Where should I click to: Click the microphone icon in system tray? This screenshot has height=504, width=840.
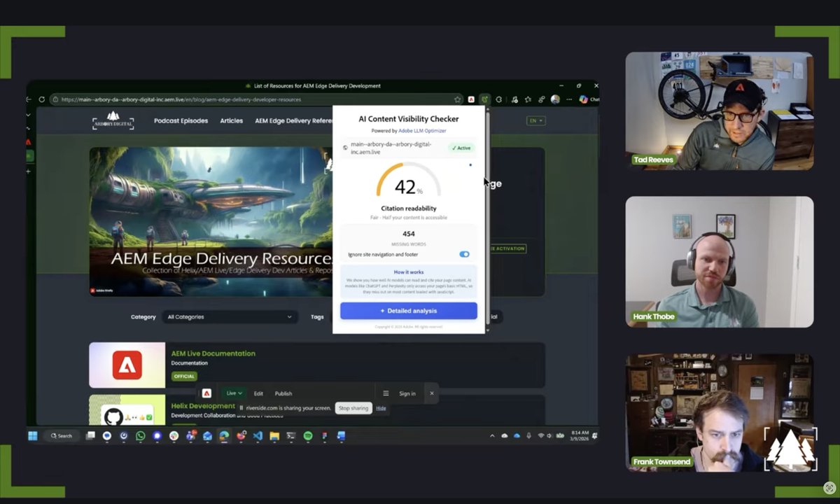click(x=528, y=435)
